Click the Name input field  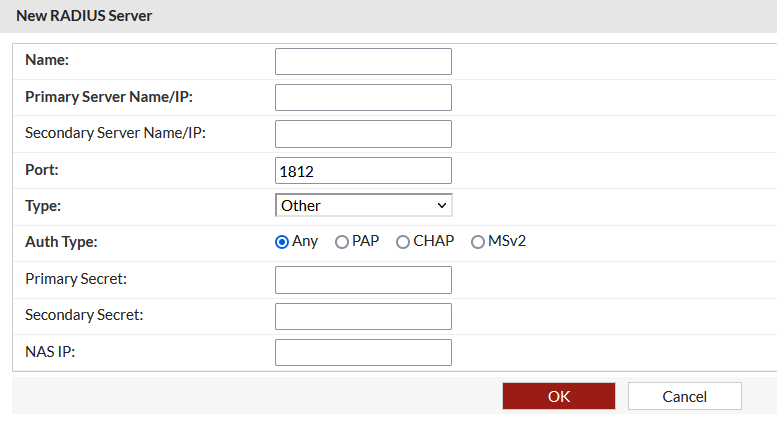[x=363, y=62]
